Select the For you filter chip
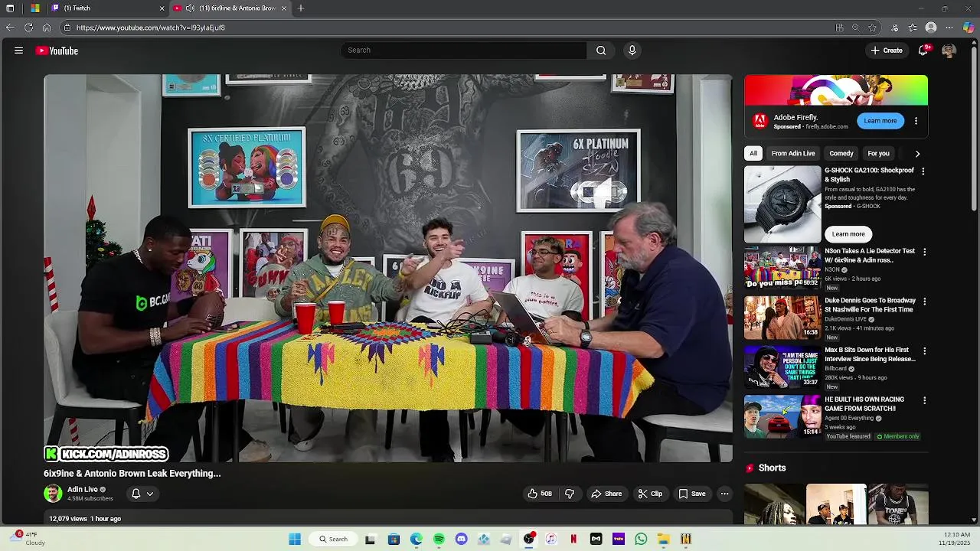The image size is (980, 551). (878, 154)
